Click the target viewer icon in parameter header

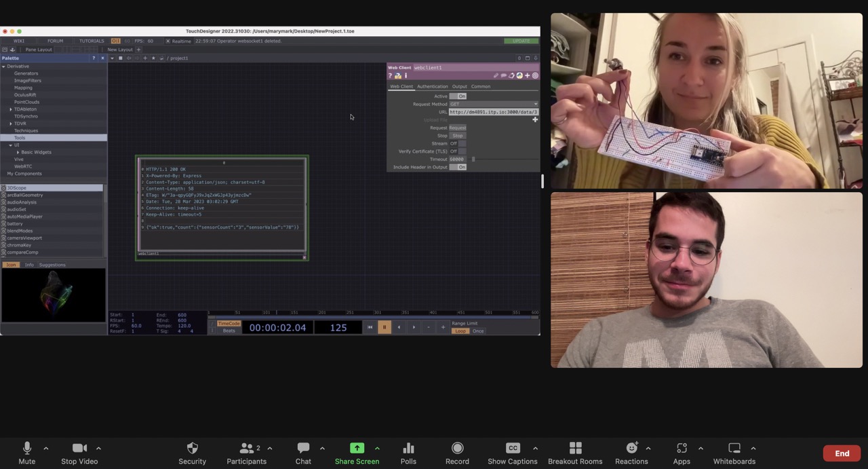pos(535,75)
